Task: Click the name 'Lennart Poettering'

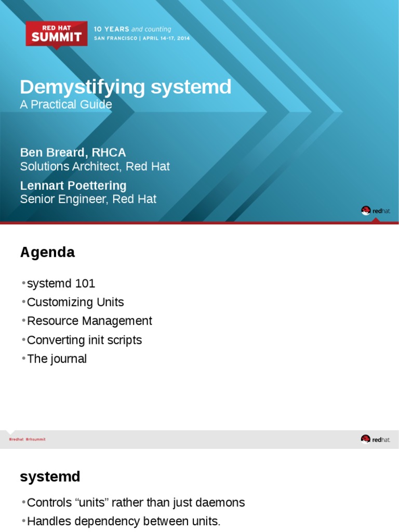Action: 73,185
